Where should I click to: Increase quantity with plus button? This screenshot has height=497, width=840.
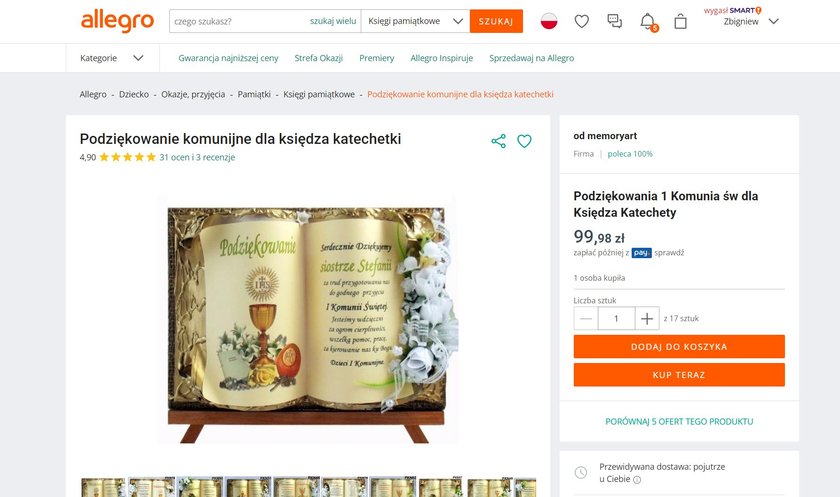point(647,319)
